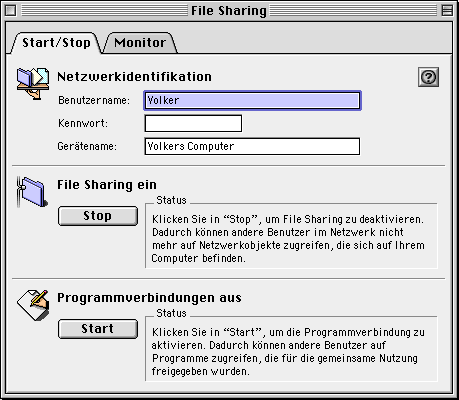Click the Programmverbindungen pencil icon
The height and width of the screenshot is (400, 459).
[x=33, y=305]
